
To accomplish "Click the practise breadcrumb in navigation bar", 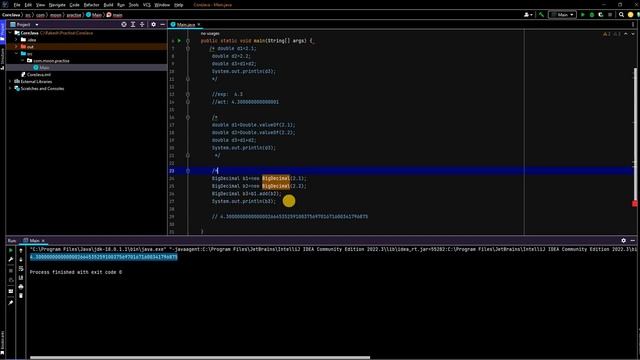I will 74,15.
